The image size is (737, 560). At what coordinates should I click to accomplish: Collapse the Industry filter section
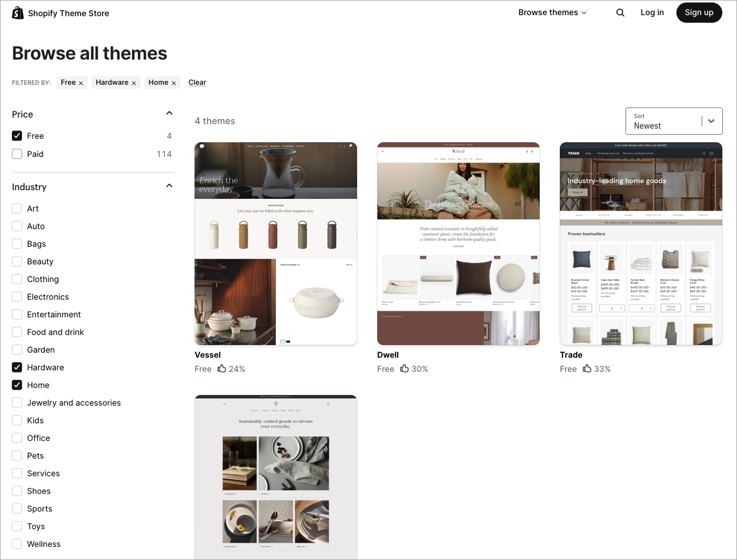click(x=169, y=185)
